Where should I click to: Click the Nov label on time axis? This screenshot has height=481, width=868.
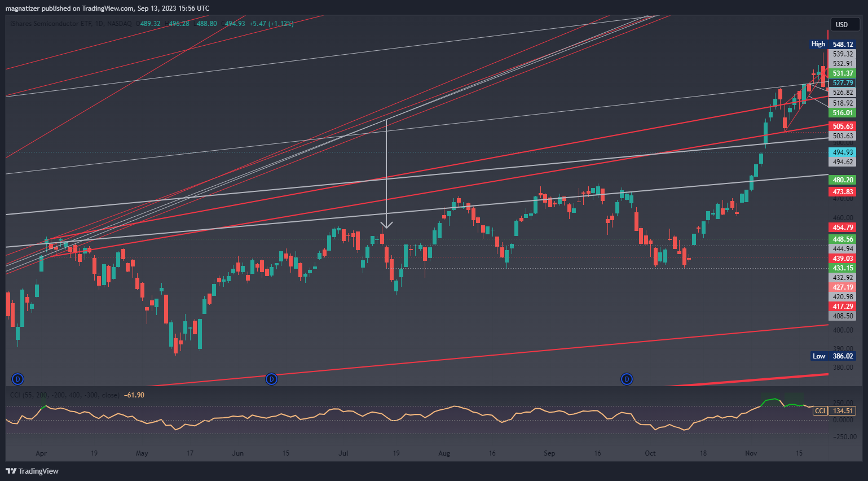pyautogui.click(x=751, y=453)
